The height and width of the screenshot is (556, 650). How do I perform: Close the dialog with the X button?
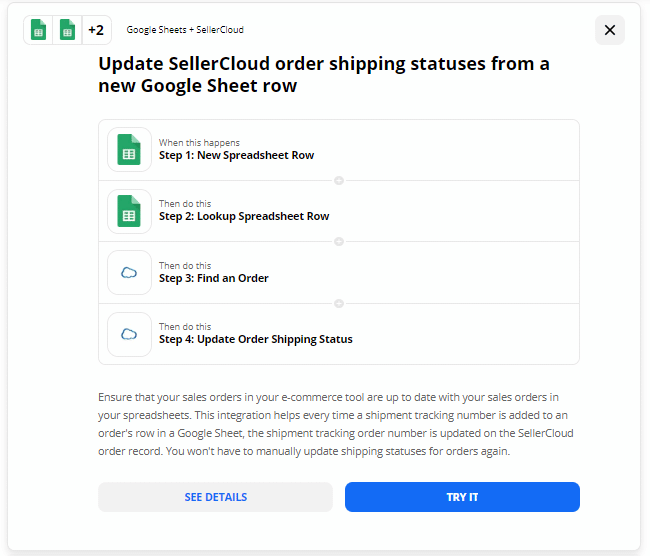pos(609,30)
